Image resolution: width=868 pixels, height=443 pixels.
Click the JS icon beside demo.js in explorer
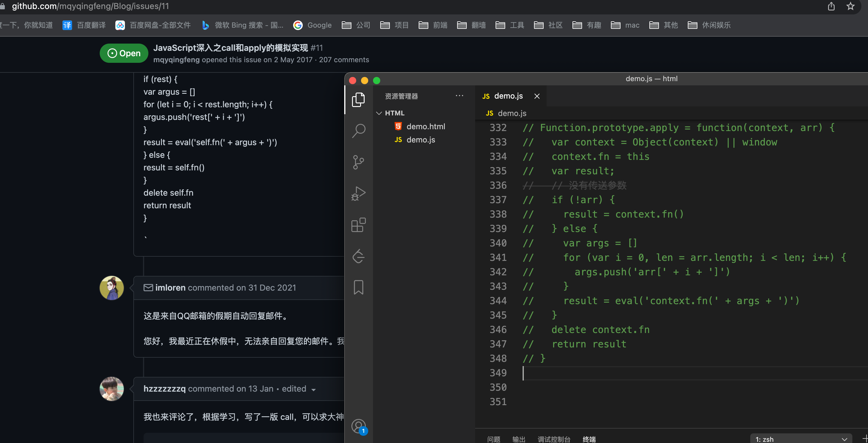[398, 139]
